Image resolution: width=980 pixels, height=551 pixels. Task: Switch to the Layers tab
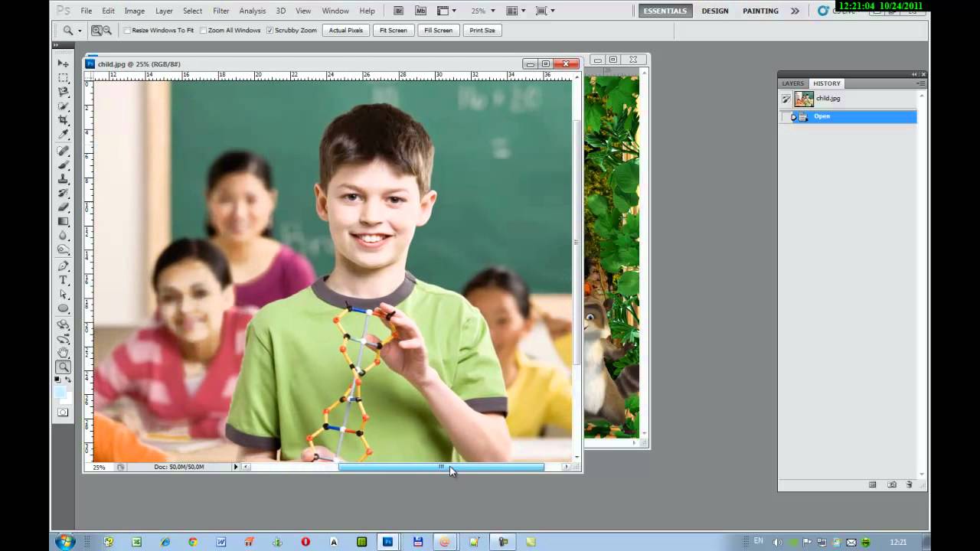pyautogui.click(x=793, y=83)
